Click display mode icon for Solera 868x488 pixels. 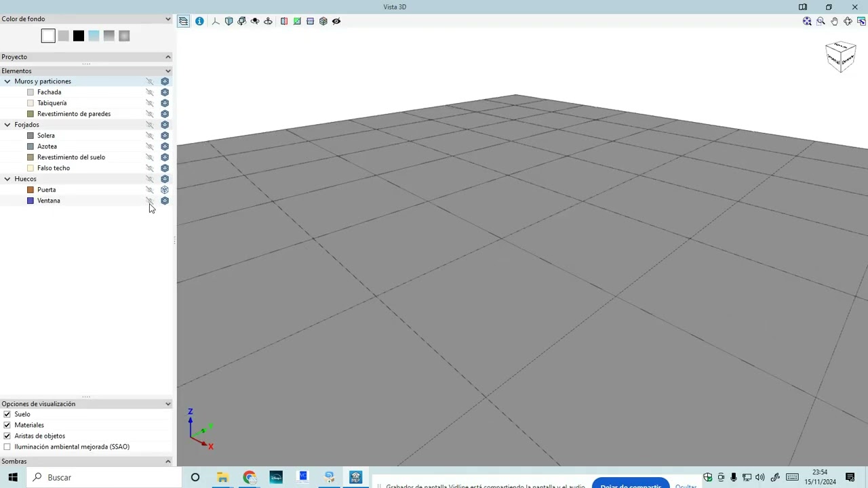[165, 136]
